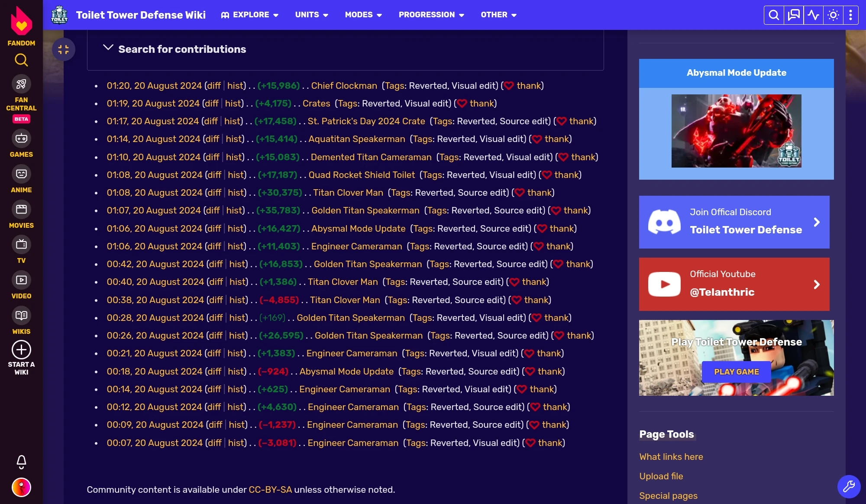Open the Wikis book icon
866x504 pixels.
point(21,316)
